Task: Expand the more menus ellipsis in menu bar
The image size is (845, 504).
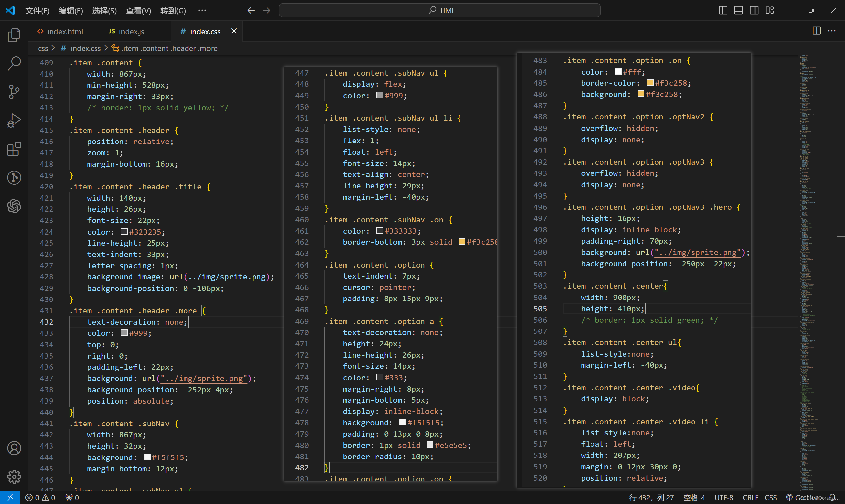Action: [202, 10]
